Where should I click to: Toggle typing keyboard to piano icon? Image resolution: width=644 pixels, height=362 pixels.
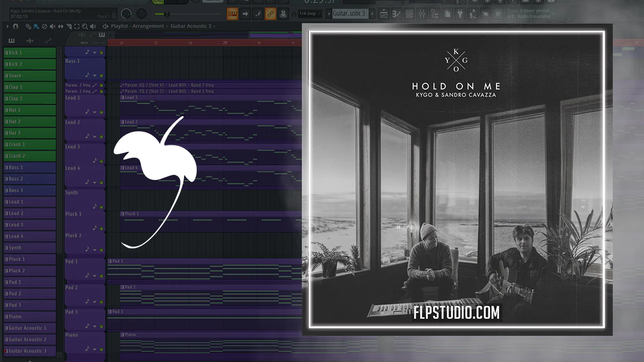232,14
